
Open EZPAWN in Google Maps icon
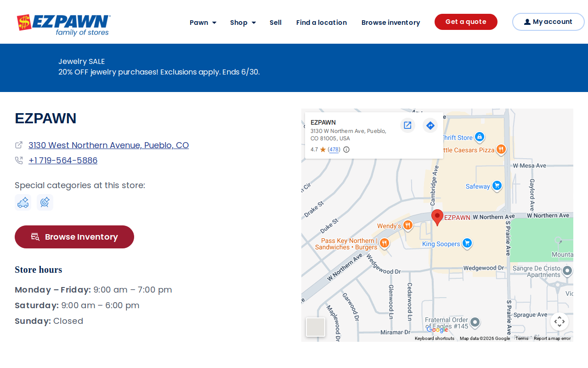point(407,125)
